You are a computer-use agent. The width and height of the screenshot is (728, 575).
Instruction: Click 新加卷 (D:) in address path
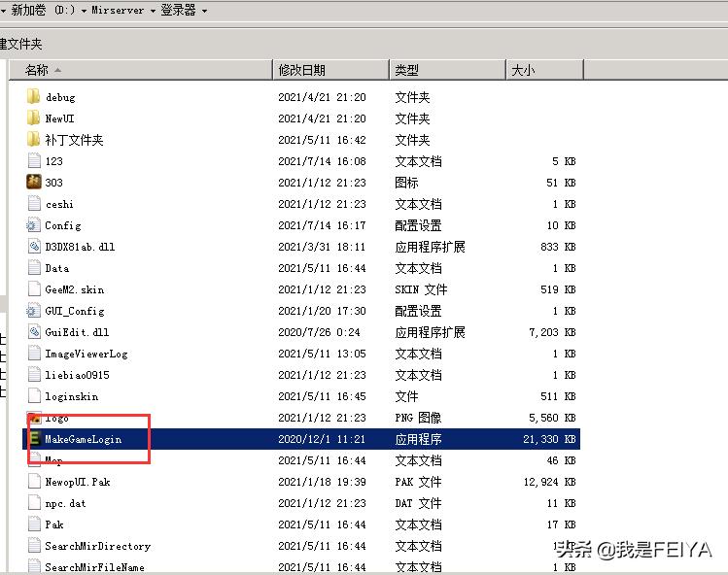click(42, 10)
